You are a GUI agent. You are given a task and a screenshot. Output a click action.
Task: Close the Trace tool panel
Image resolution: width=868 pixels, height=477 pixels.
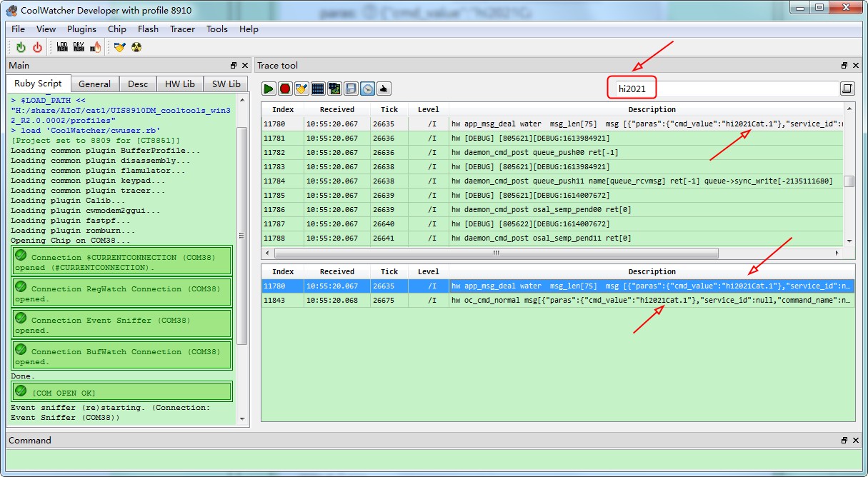click(x=856, y=65)
